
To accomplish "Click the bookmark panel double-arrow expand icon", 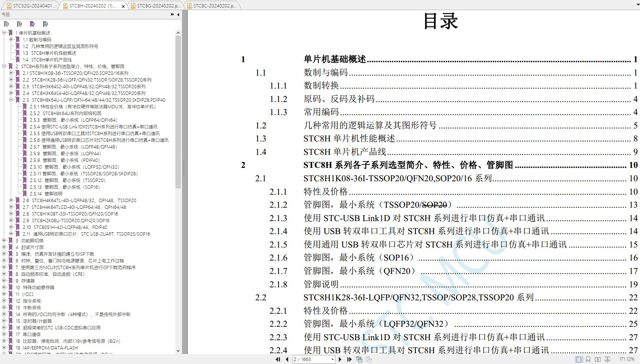I will click(x=172, y=15).
